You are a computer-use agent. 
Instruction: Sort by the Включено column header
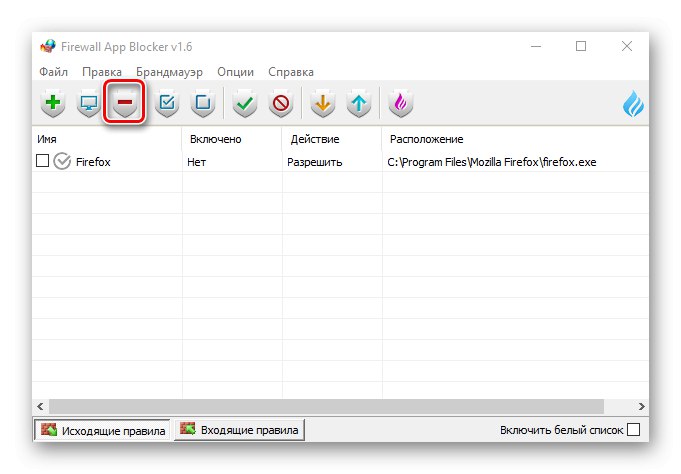[x=232, y=139]
